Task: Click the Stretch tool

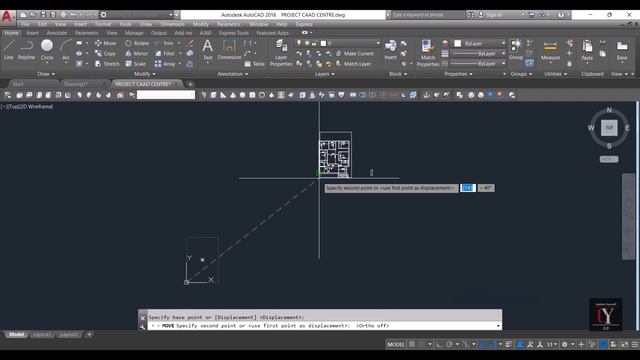Action: point(107,64)
